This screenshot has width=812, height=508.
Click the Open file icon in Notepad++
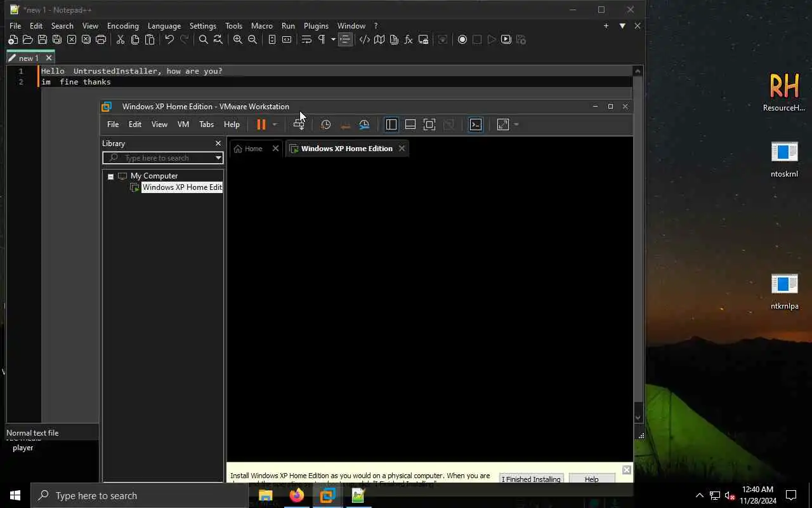point(27,39)
